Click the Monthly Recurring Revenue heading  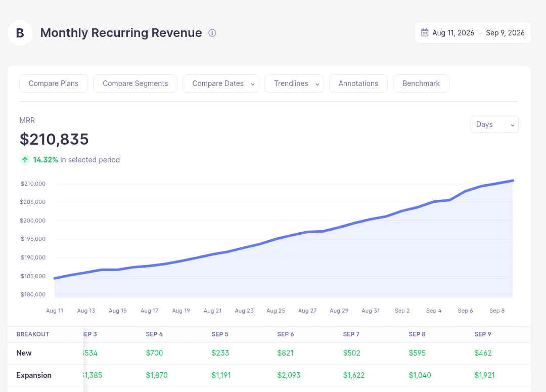121,33
